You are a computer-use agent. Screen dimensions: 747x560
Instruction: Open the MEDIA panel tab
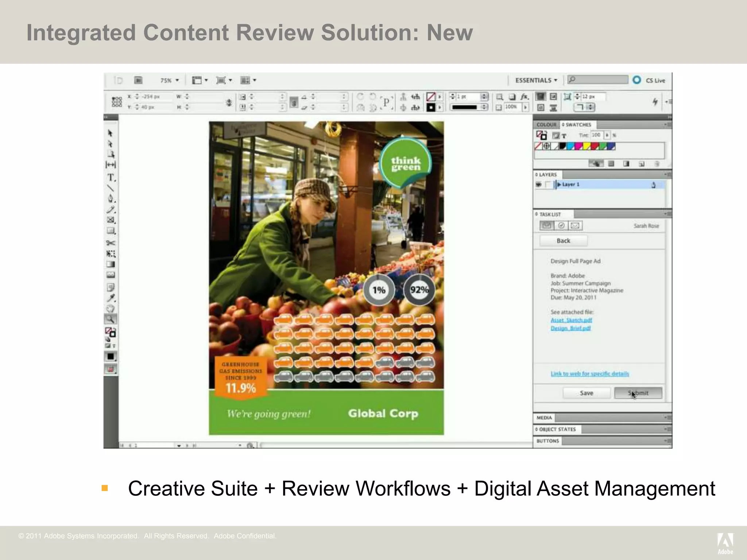coord(544,418)
